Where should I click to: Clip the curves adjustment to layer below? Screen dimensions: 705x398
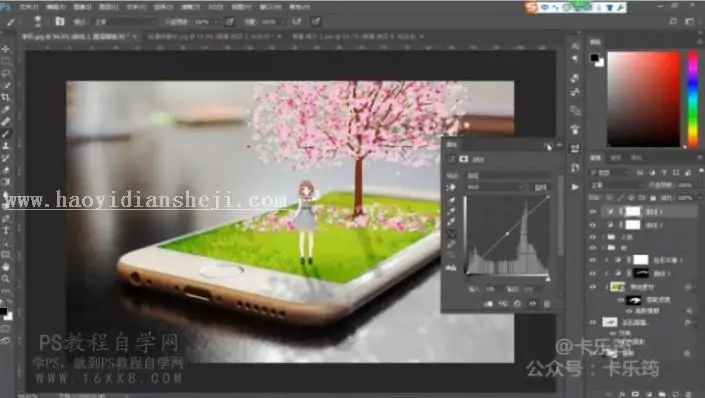click(x=489, y=304)
